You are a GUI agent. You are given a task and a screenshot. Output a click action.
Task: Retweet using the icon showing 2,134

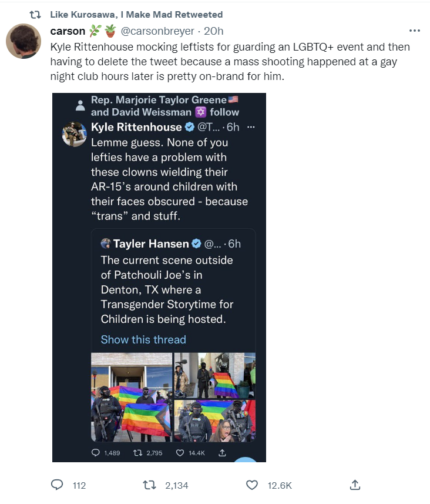click(x=149, y=485)
